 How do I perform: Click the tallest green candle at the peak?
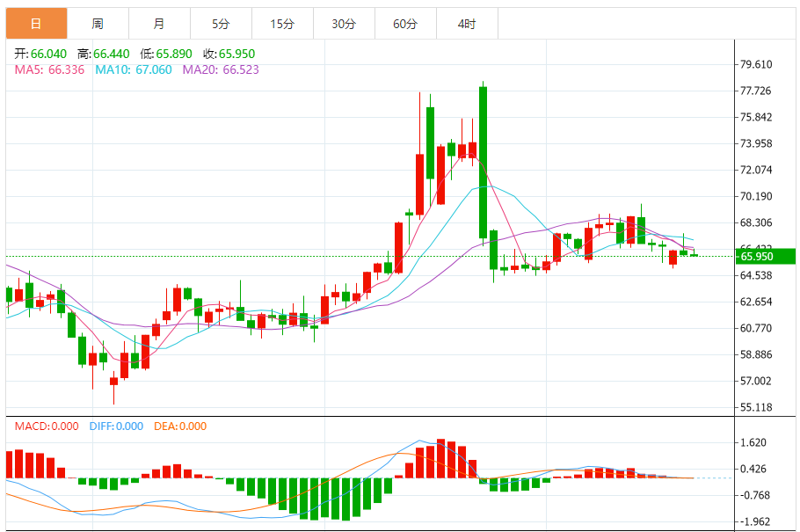484,163
